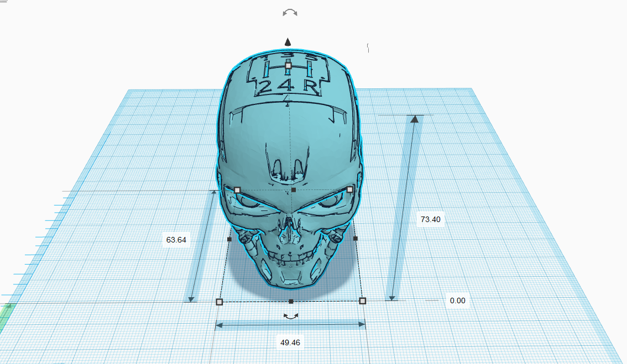Edit the 49.46 width dimension field
Viewport: 627px width, 364px height.
290,342
